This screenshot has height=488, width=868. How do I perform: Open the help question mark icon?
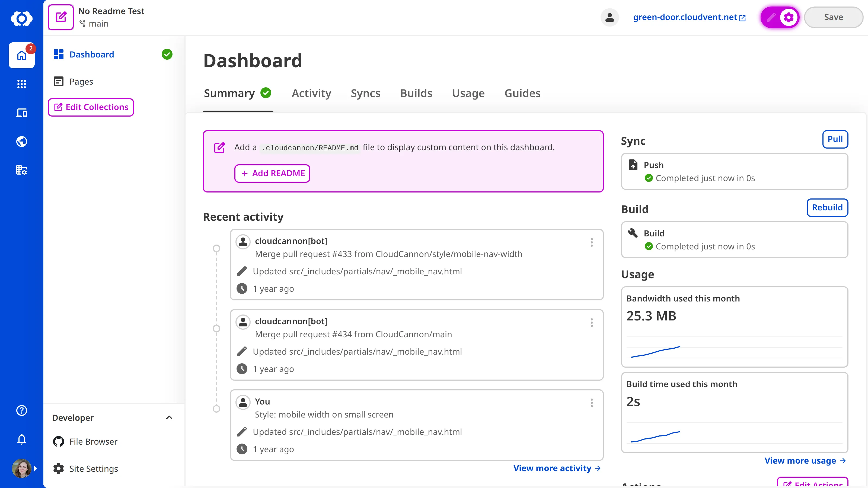click(22, 410)
